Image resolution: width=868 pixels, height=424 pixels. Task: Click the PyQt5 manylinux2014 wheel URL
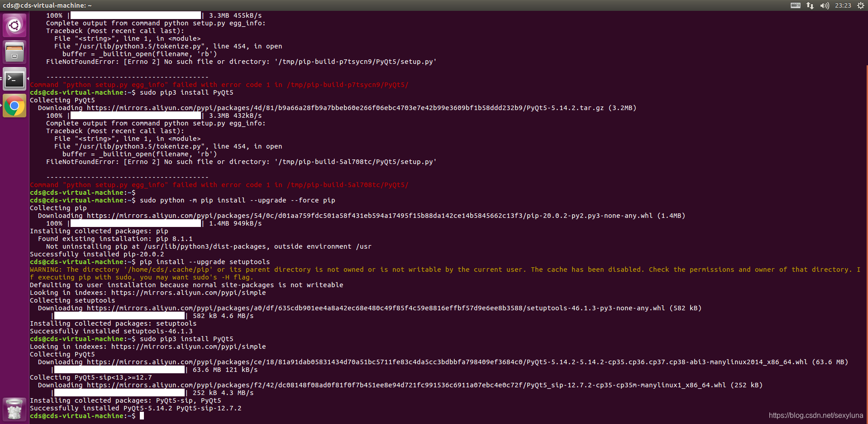click(x=447, y=362)
